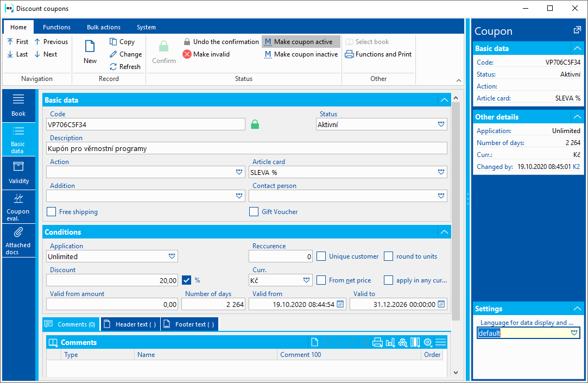Image resolution: width=588 pixels, height=383 pixels.
Task: Go to Previous record
Action: click(51, 42)
